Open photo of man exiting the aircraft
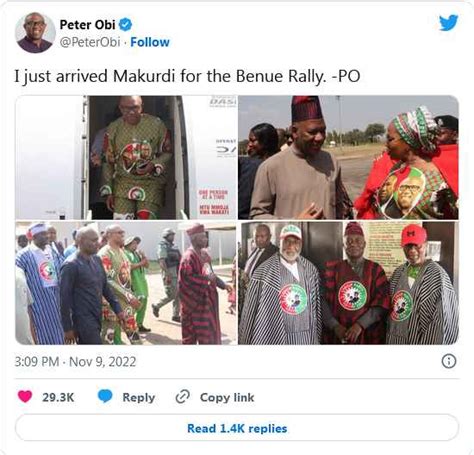The image size is (474, 455). 126,157
